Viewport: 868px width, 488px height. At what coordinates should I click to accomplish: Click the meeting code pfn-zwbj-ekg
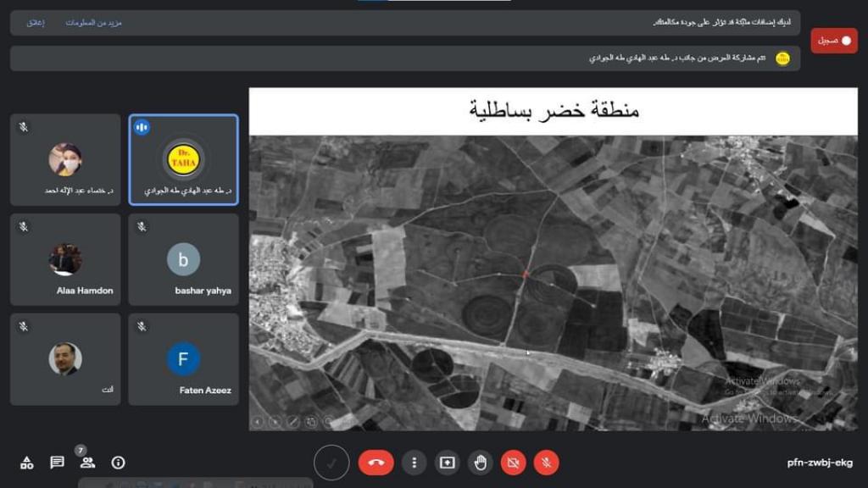[819, 463]
